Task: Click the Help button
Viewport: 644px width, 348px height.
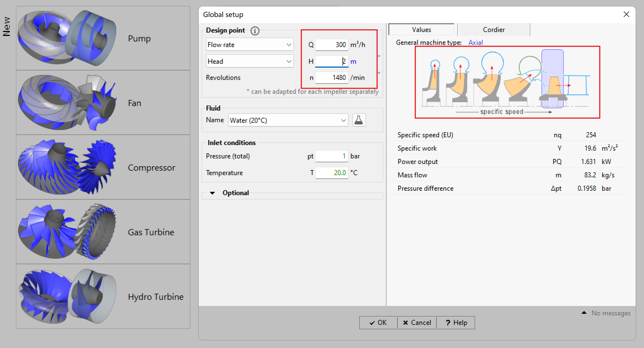Action: (x=456, y=323)
